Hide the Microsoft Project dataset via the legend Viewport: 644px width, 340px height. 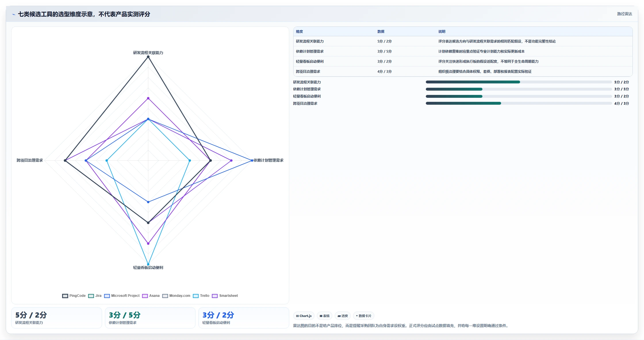(122, 296)
